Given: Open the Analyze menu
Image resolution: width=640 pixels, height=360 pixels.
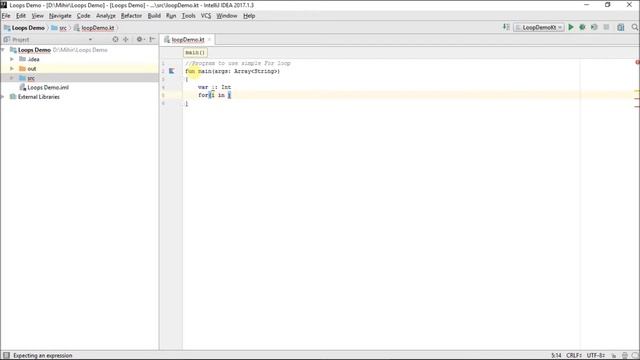Looking at the screenshot, I should (106, 16).
